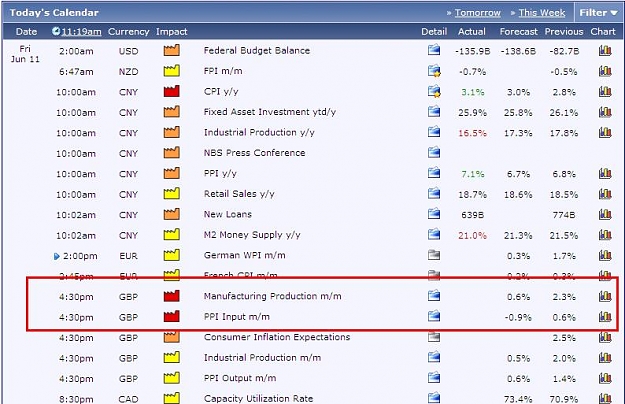Open detail folder for FPI m/m
Screen dimensions: 625x404
(x=434, y=71)
